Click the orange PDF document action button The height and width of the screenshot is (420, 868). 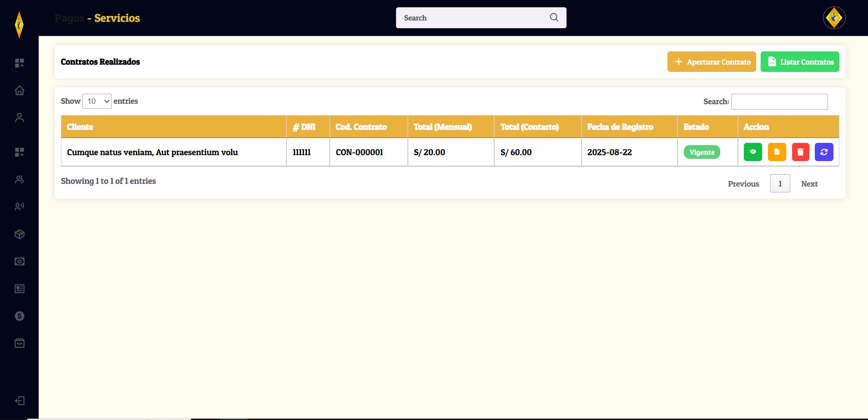[x=777, y=152]
